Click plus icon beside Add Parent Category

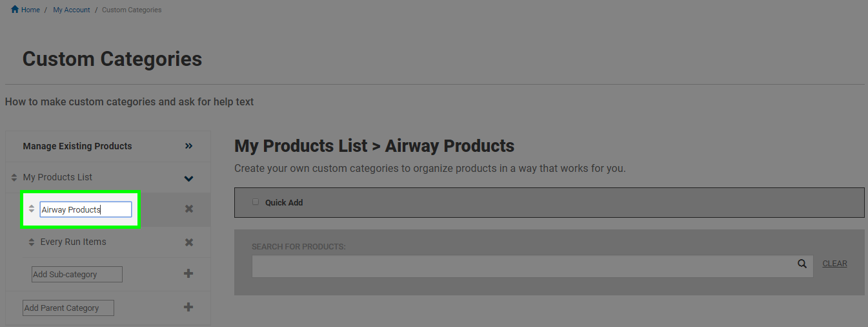(x=188, y=307)
